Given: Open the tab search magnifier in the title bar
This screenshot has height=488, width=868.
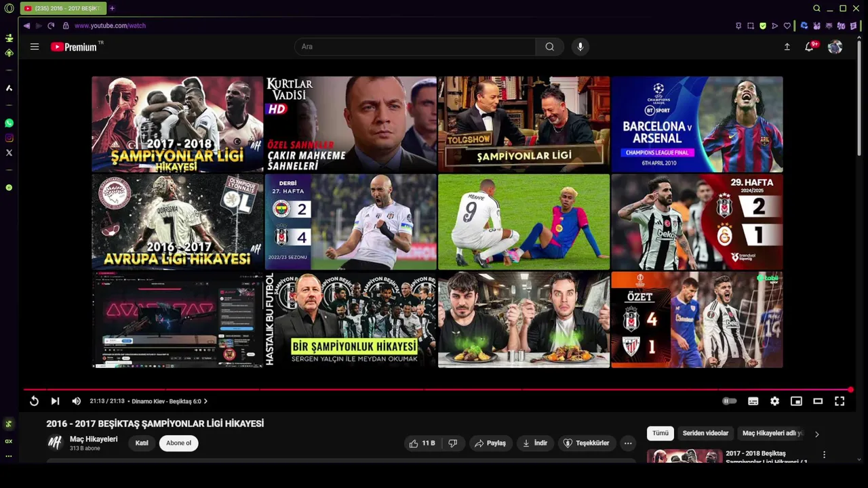Looking at the screenshot, I should point(816,8).
